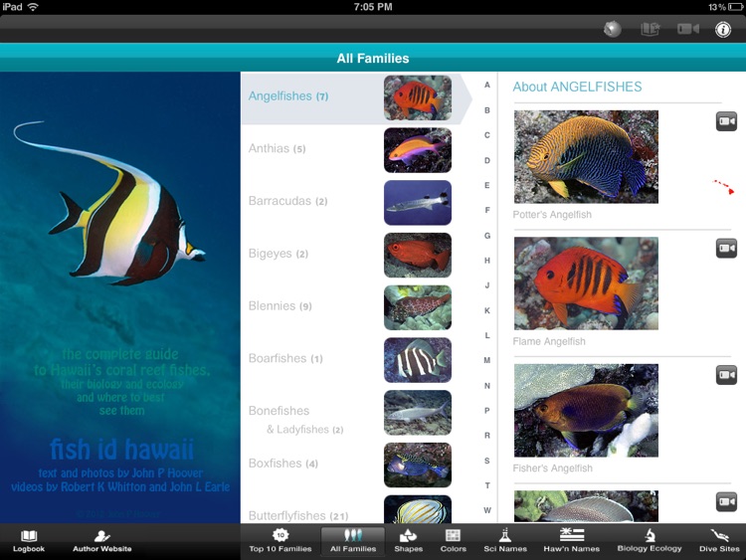Jump to letter B in index
This screenshot has height=560, width=746.
(487, 110)
